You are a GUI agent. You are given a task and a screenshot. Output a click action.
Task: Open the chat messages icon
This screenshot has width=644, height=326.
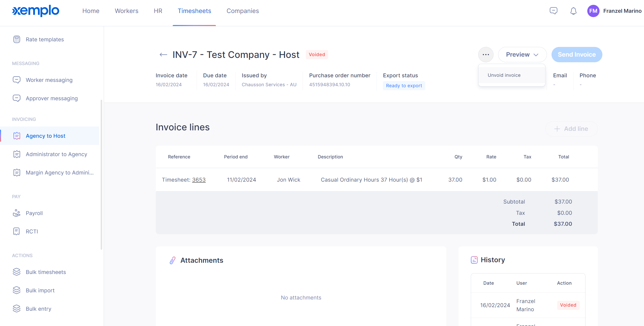pyautogui.click(x=553, y=11)
